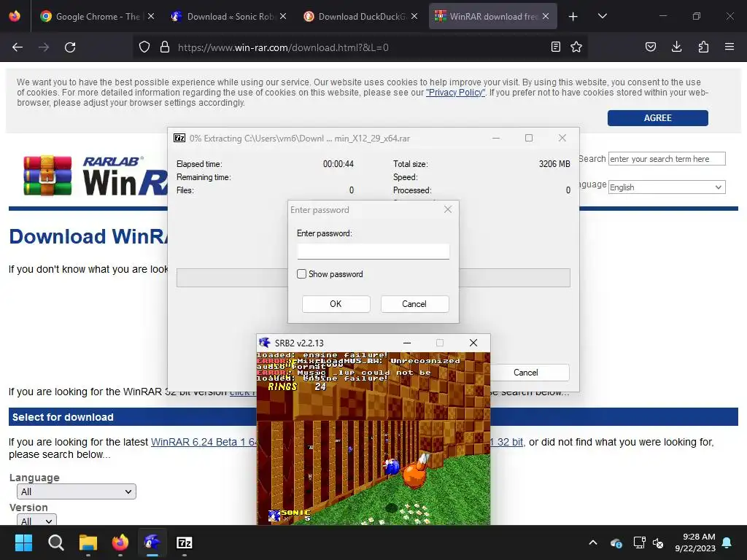Click the WinRAR books logo

[47, 175]
